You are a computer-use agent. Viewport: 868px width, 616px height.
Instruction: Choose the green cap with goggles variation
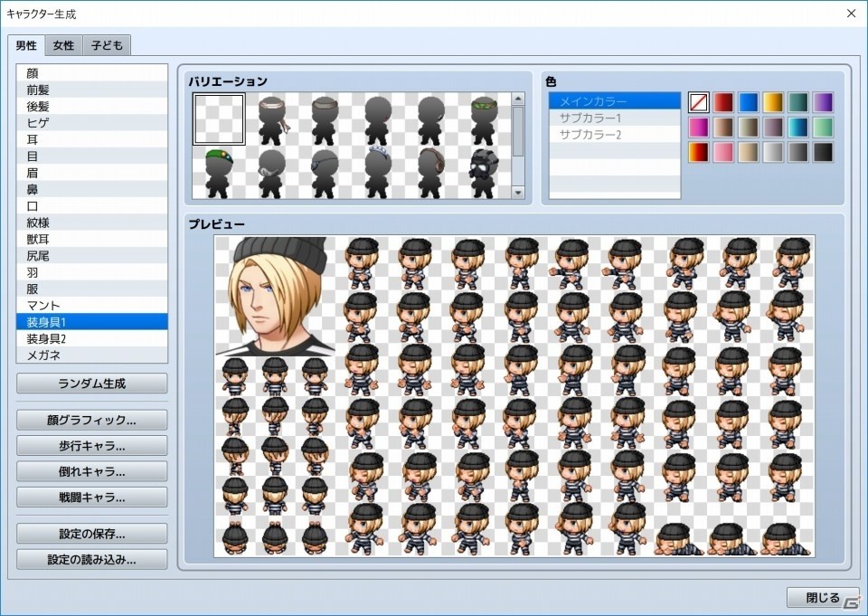click(219, 172)
